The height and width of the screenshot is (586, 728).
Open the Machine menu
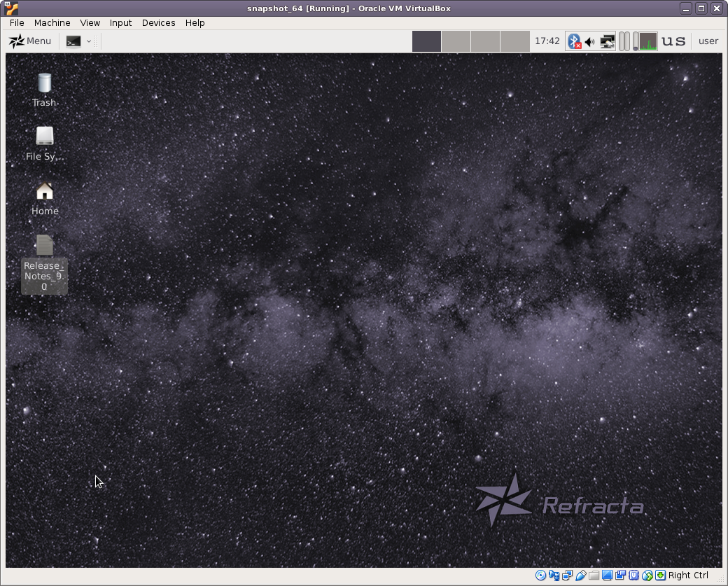52,22
